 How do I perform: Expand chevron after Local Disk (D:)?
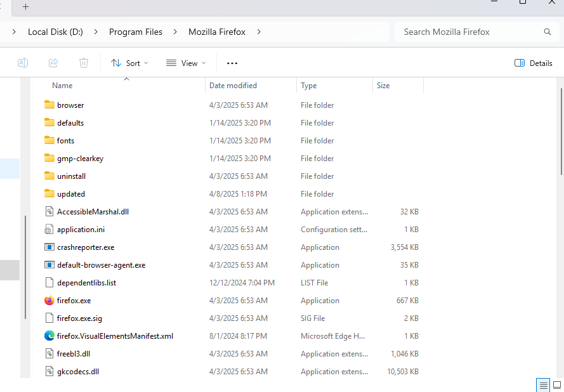96,32
